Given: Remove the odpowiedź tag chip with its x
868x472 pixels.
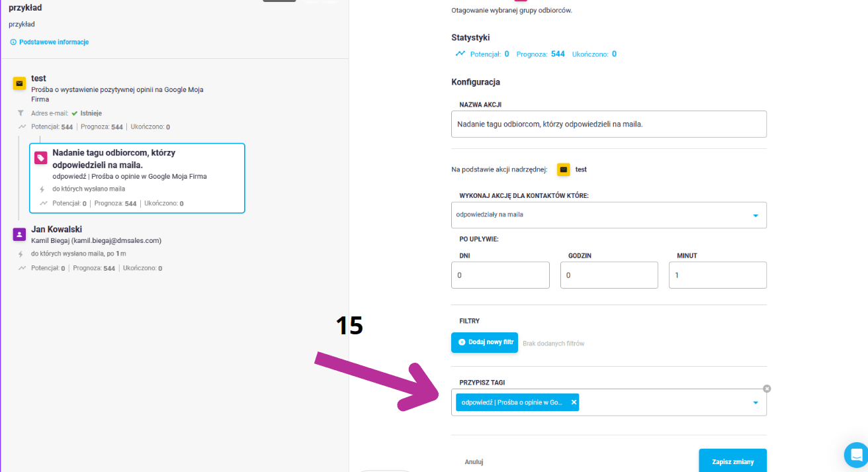Looking at the screenshot, I should point(574,402).
